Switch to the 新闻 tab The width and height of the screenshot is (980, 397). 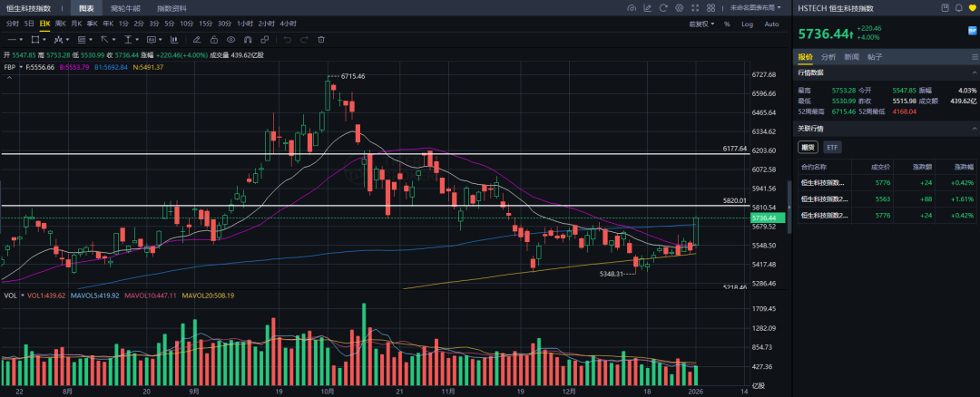pyautogui.click(x=851, y=56)
